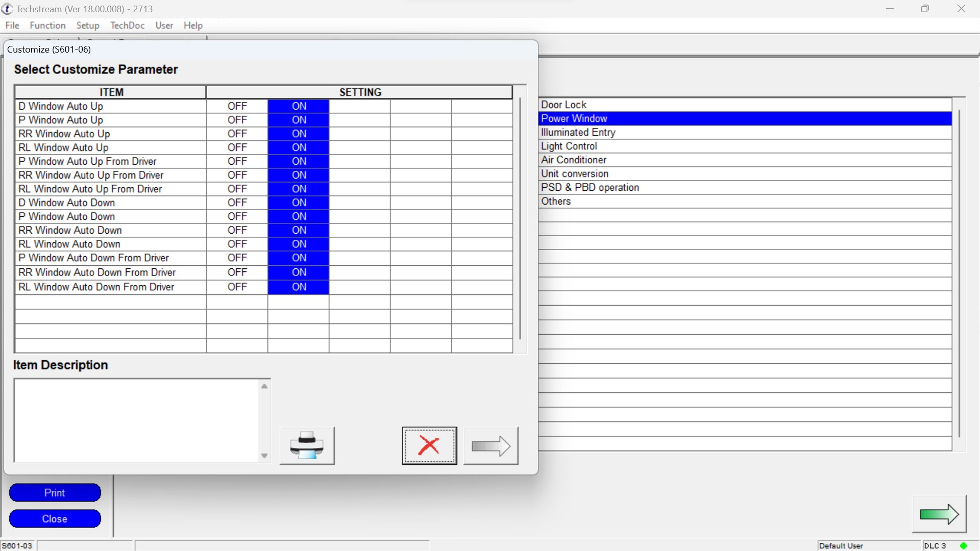Click Item Description scroll up arrow

click(264, 386)
